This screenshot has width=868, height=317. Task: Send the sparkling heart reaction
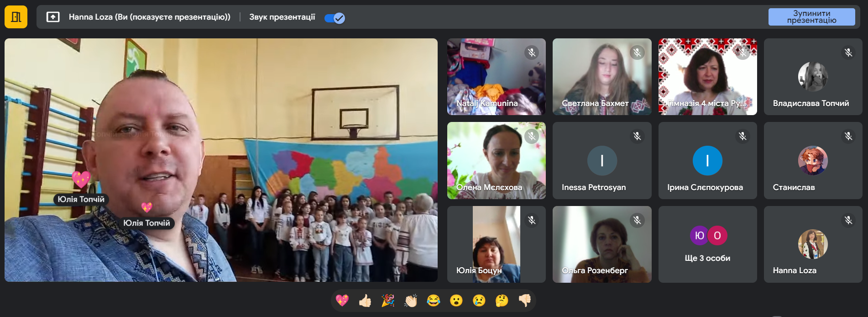coord(342,300)
